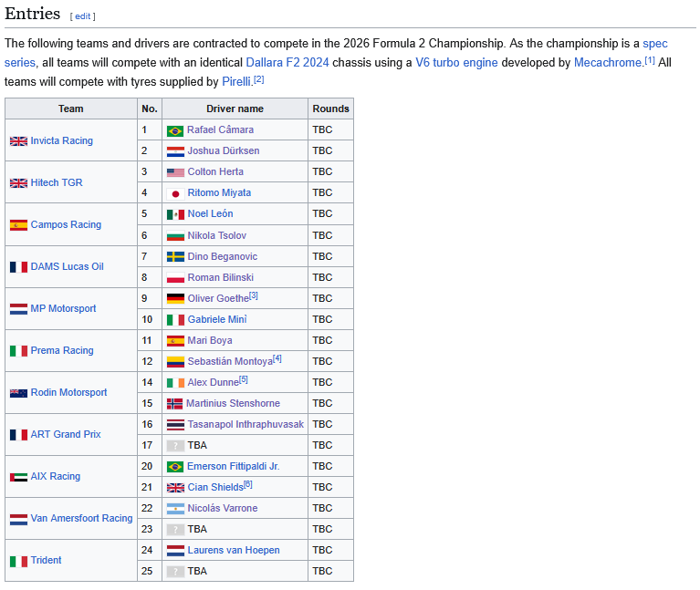This screenshot has width=700, height=590.
Task: Click the Italian flag beside Prema Racing
Action: [x=19, y=351]
